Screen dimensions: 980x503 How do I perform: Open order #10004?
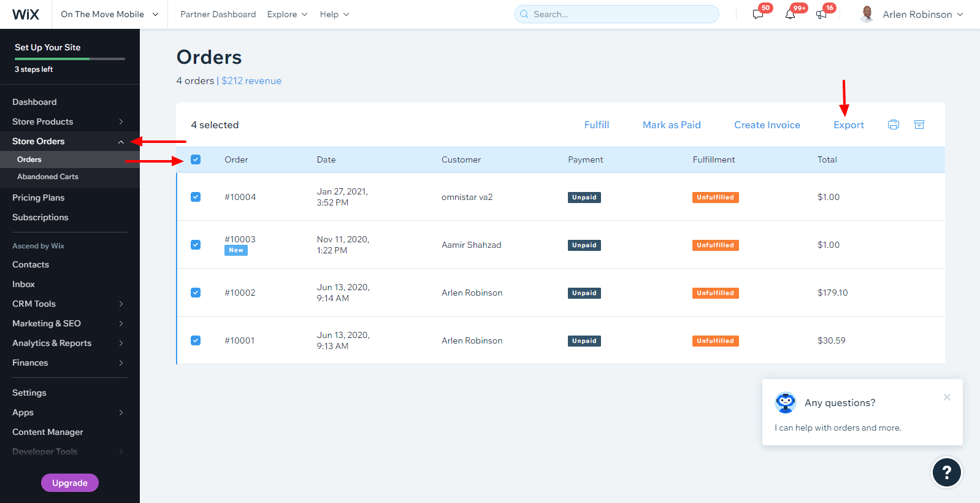240,197
